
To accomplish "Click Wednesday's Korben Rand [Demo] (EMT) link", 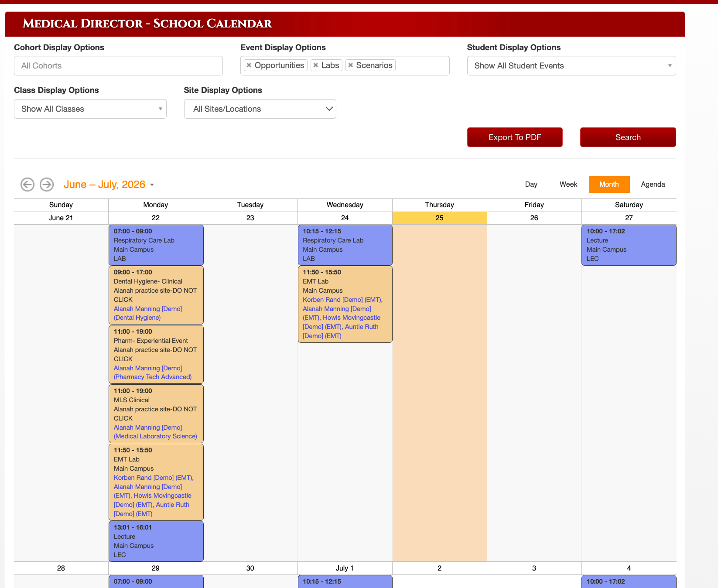I will coord(342,300).
